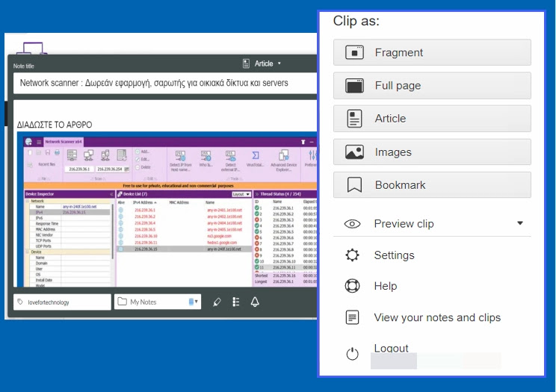Edit the Note title text field

[165, 84]
